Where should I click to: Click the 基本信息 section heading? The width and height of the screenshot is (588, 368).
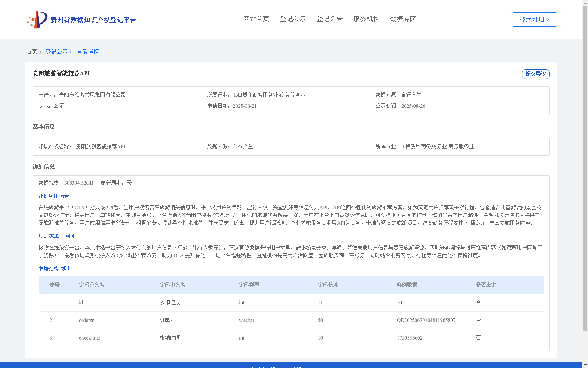(43, 126)
